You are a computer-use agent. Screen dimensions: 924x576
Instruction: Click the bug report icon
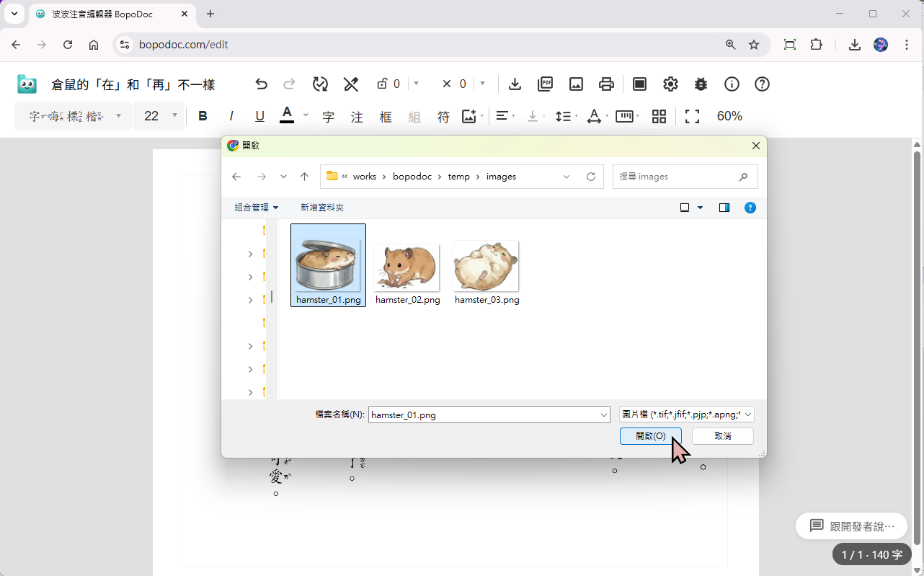(x=701, y=84)
